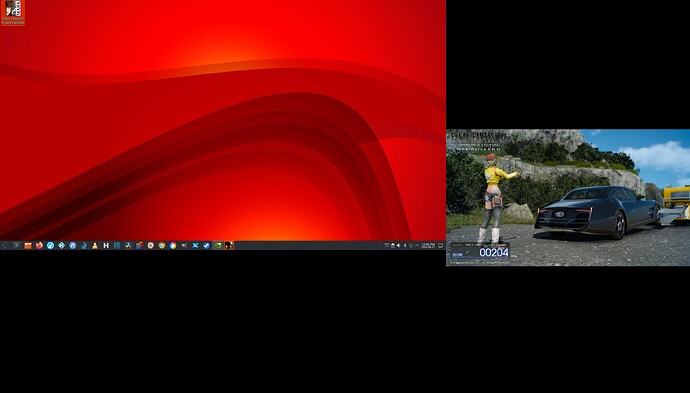Click the blue diamond taskbar icon
The image size is (690, 393).
[62, 245]
